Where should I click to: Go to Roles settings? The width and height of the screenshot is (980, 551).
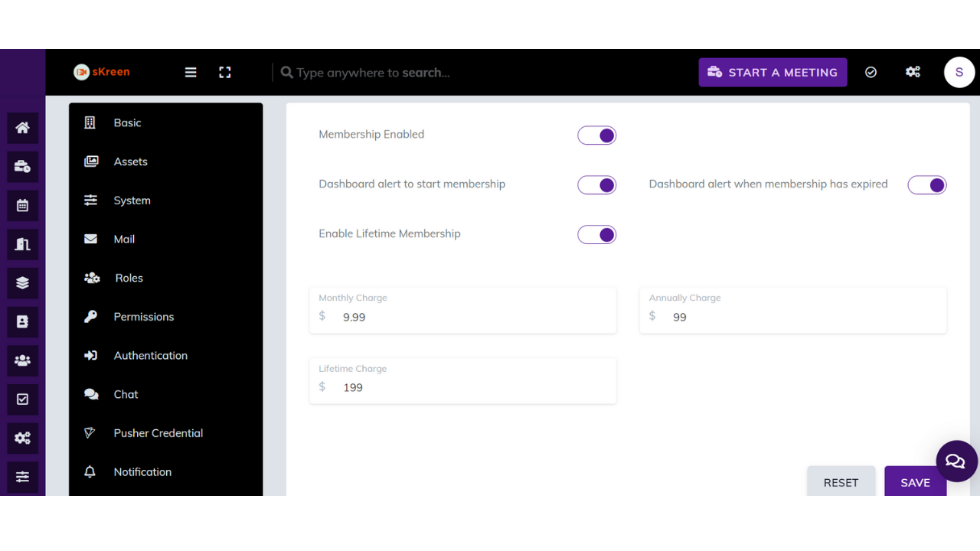pos(165,278)
